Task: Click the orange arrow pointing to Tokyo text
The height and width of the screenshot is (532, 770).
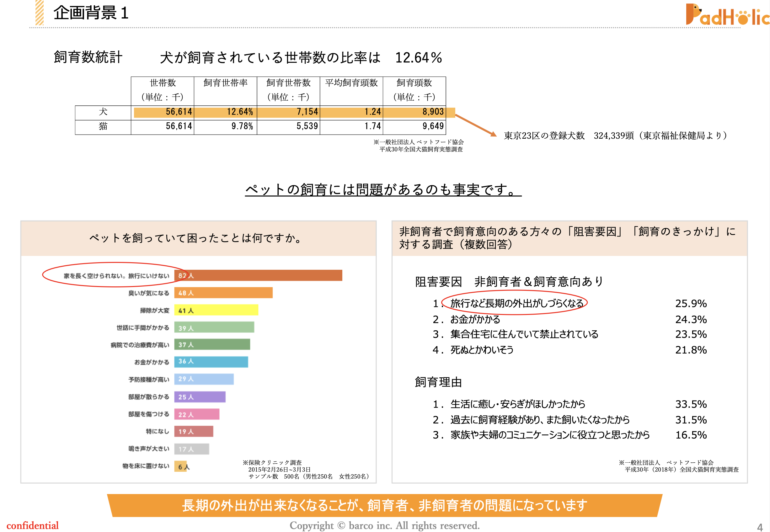Action: pos(476,125)
